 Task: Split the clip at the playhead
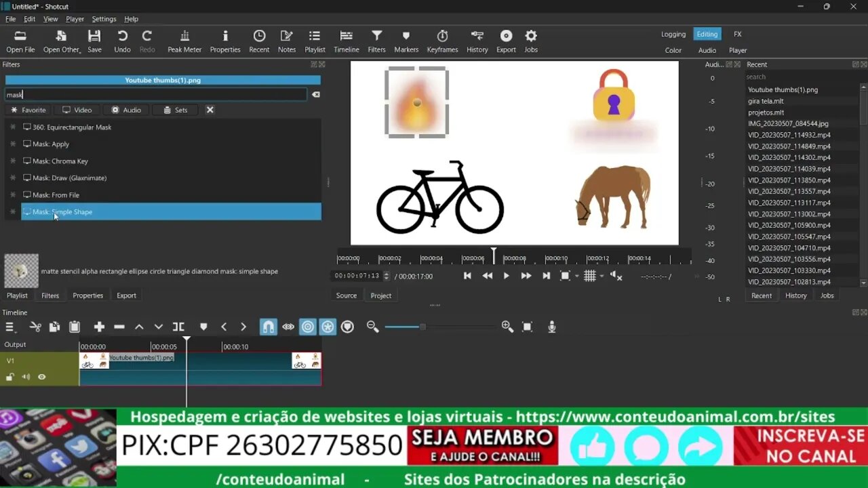(178, 327)
